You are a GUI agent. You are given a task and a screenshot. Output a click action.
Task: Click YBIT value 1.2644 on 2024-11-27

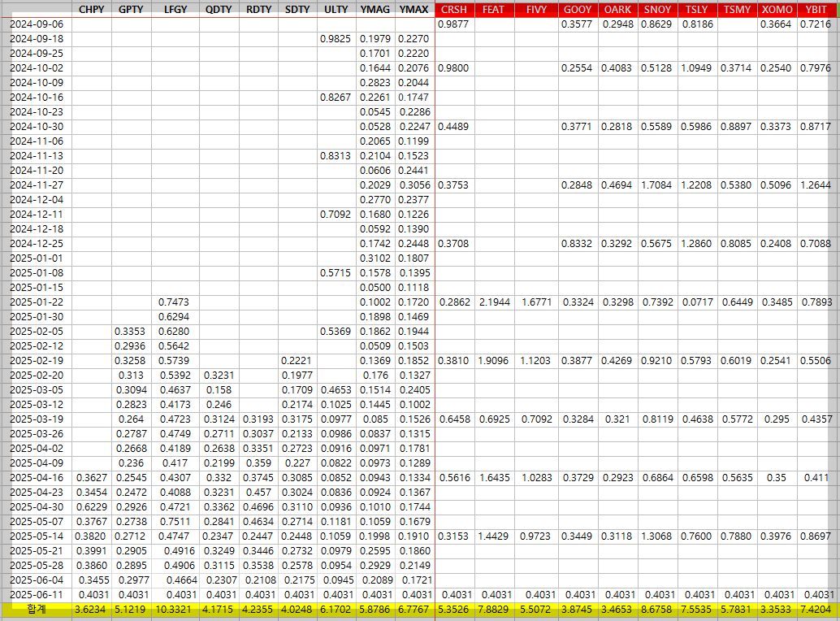pyautogui.click(x=816, y=185)
